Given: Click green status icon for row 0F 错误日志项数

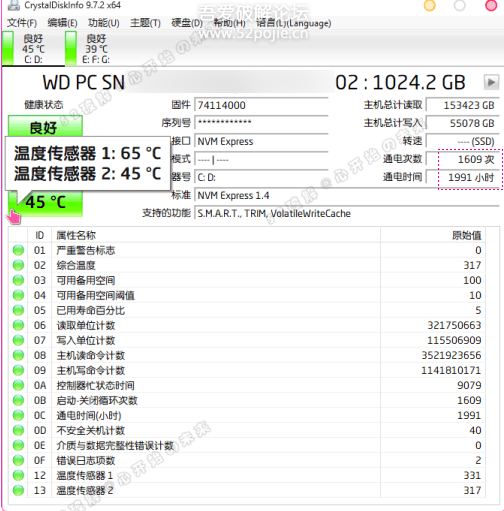Looking at the screenshot, I should coord(18,460).
